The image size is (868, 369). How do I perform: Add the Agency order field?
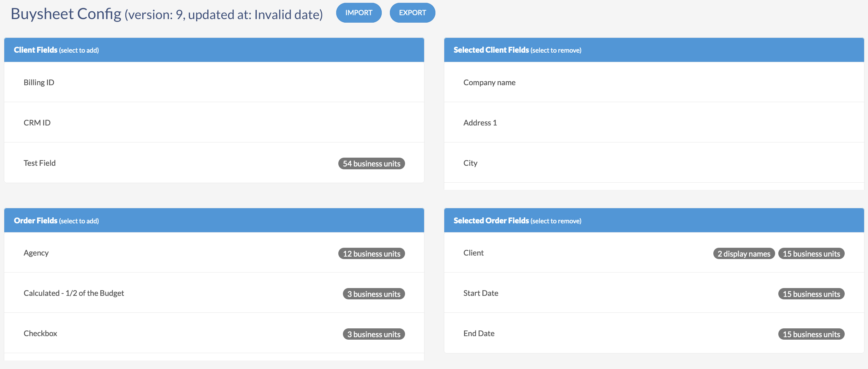click(214, 253)
